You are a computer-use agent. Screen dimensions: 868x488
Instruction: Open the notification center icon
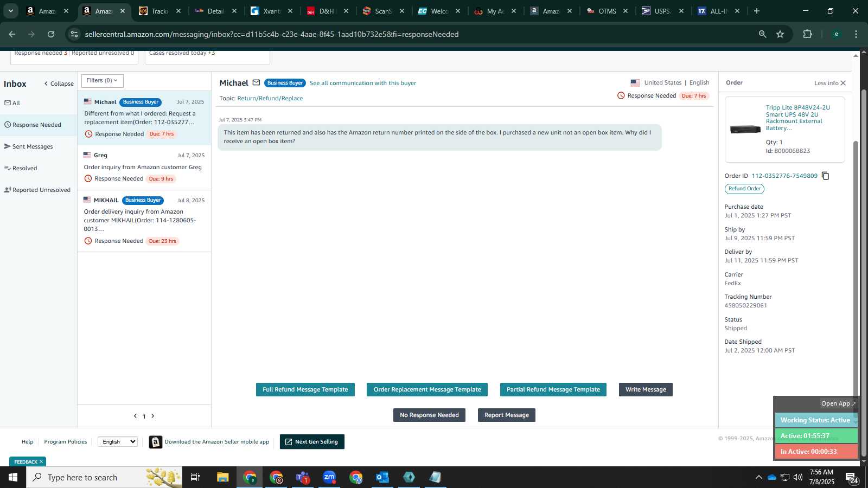[x=852, y=477]
